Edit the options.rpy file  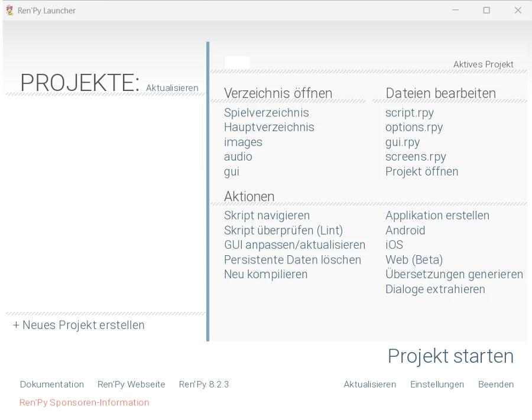point(414,127)
